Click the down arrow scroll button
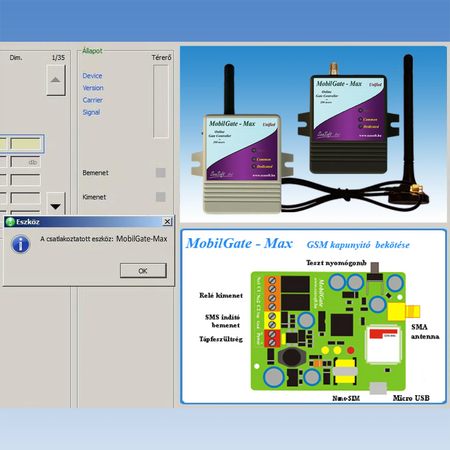 click(56, 204)
